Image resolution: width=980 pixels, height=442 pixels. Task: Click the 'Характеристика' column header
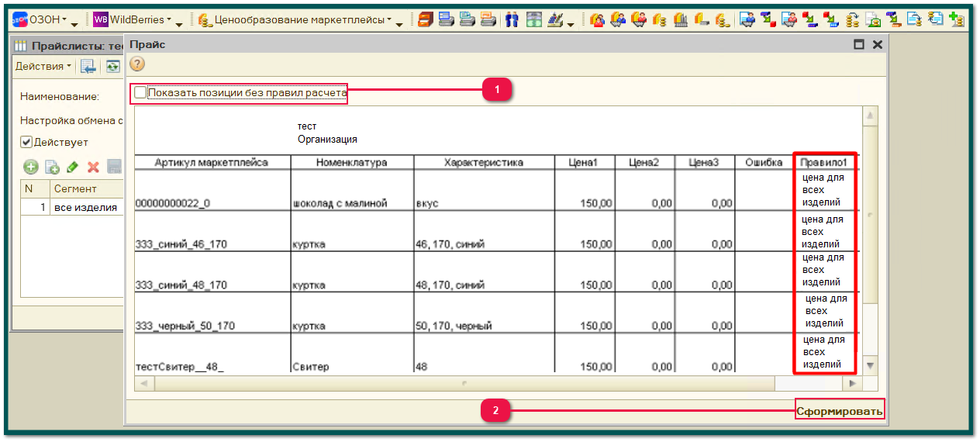[x=484, y=162]
